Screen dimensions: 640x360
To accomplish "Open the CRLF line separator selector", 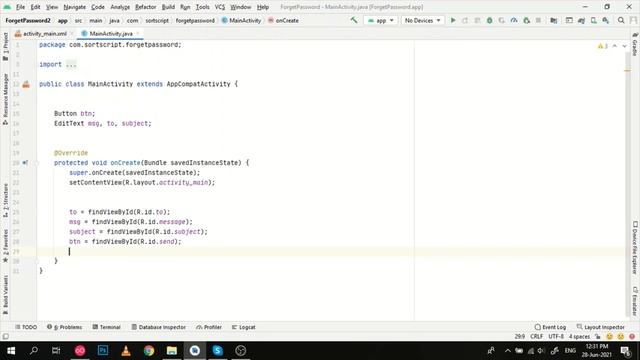I will pyautogui.click(x=536, y=336).
